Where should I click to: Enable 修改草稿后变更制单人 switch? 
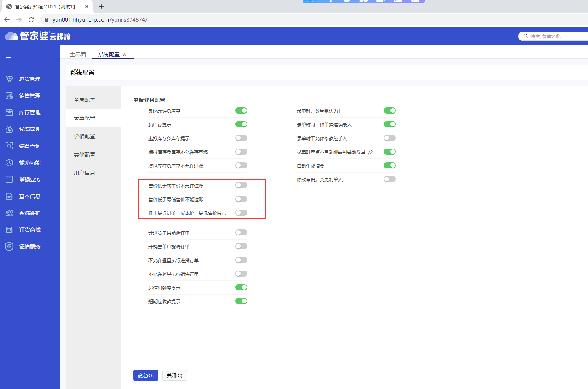coord(390,179)
